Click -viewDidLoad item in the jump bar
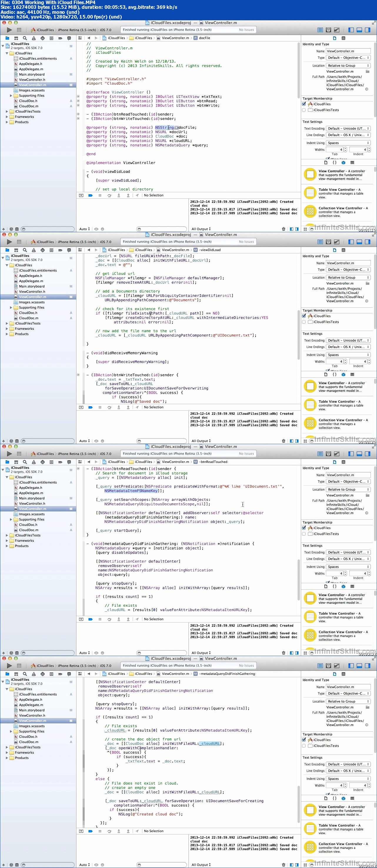 pyautogui.click(x=207, y=250)
